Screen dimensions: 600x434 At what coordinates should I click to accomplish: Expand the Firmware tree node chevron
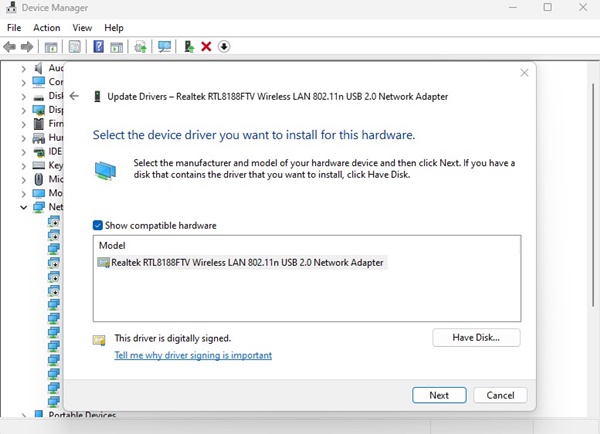23,124
